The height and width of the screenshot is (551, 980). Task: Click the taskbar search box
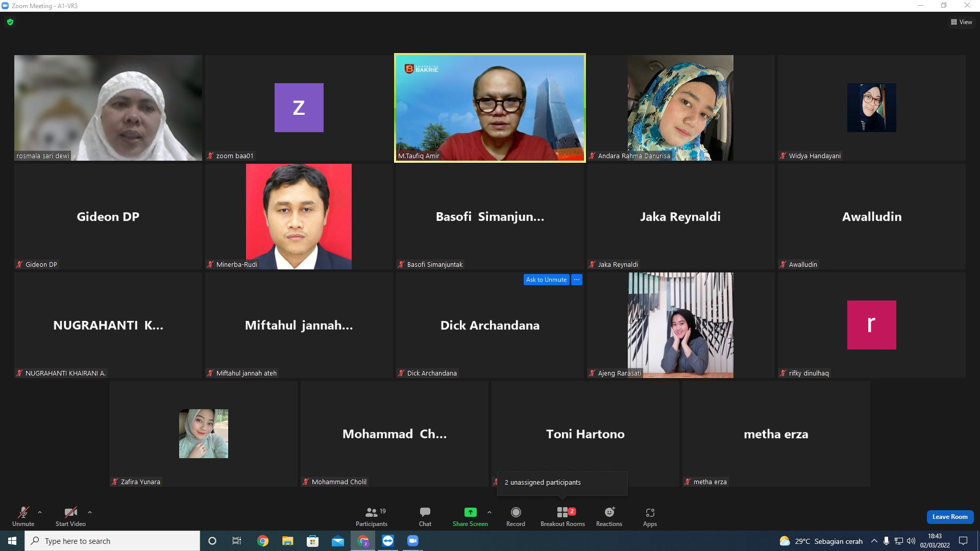[x=112, y=541]
